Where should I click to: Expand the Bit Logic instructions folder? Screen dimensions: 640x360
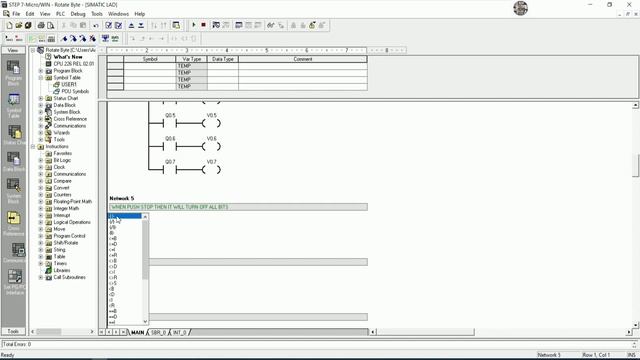[x=41, y=160]
